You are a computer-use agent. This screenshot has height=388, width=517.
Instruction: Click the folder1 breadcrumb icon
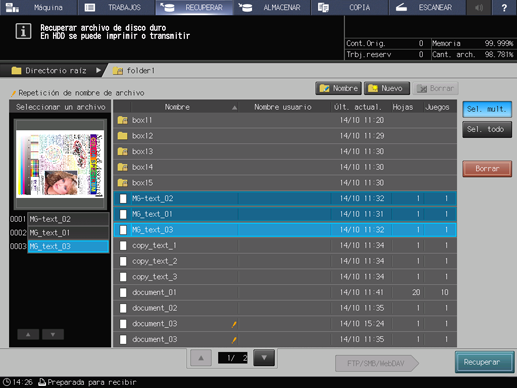[x=117, y=71]
